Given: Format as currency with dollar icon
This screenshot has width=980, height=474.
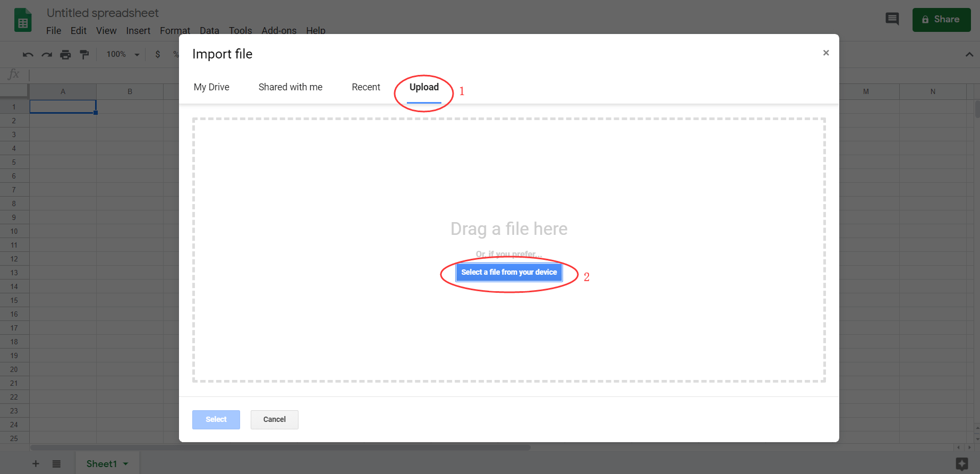Looking at the screenshot, I should 158,55.
